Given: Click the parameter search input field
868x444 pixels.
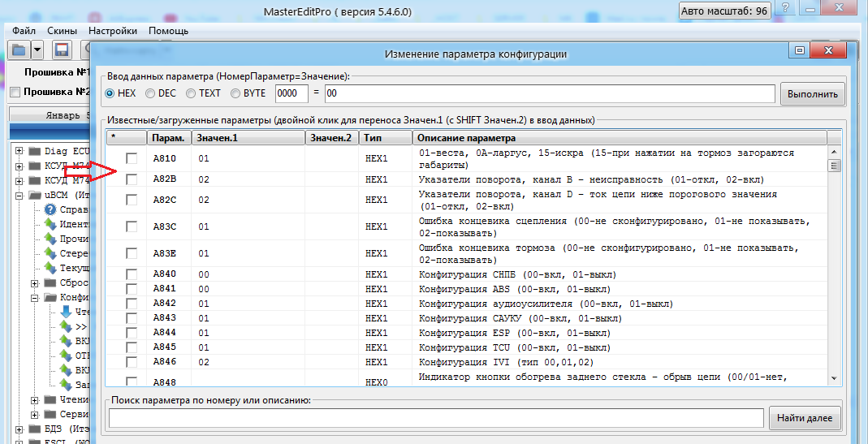Looking at the screenshot, I should tap(436, 418).
